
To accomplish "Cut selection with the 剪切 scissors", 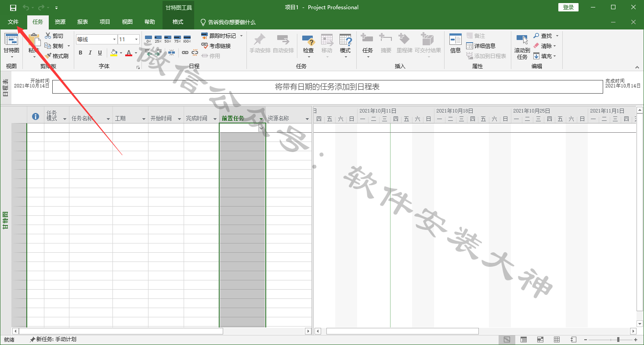I will point(54,36).
